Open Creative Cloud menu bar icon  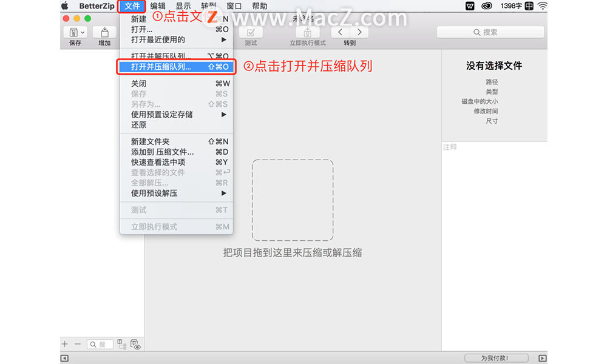point(487,6)
